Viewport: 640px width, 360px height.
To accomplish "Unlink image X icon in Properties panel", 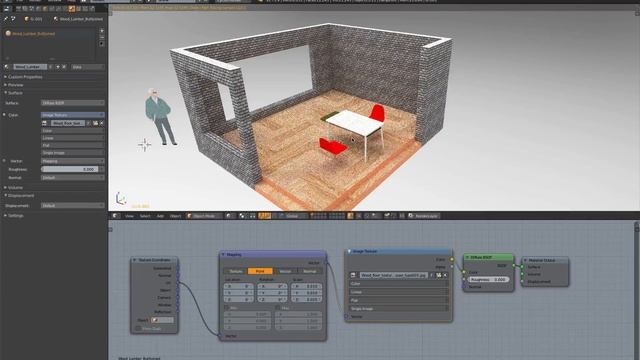I will click(x=102, y=123).
